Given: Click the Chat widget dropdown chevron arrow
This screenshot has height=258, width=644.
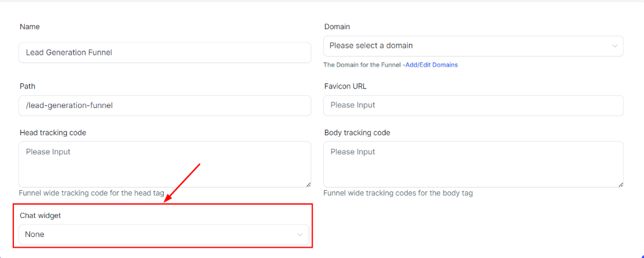Looking at the screenshot, I should click(300, 234).
